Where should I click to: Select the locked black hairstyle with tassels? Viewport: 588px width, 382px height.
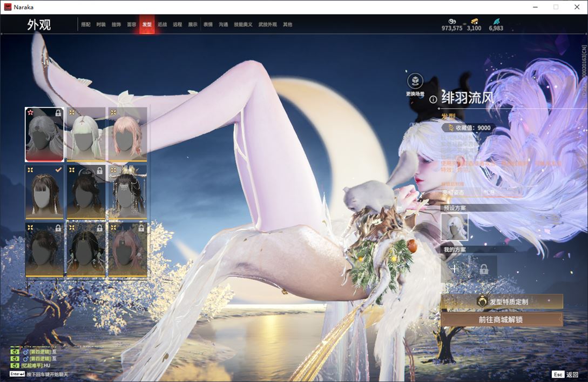[x=86, y=250]
